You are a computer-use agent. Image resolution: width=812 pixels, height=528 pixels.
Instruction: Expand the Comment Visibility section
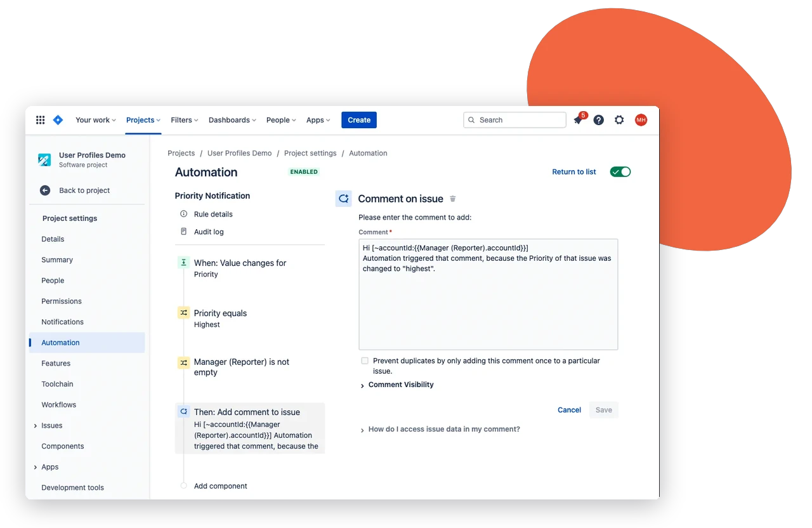(397, 385)
